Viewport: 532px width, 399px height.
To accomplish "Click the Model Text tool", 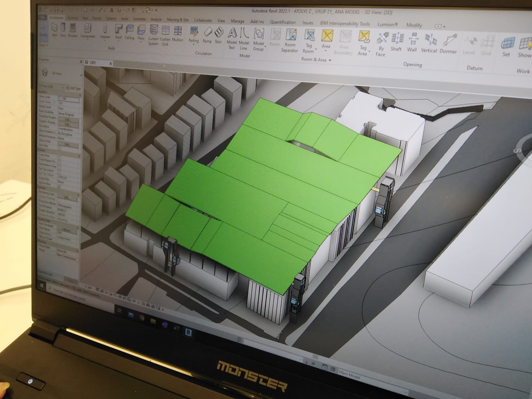I will click(x=232, y=39).
